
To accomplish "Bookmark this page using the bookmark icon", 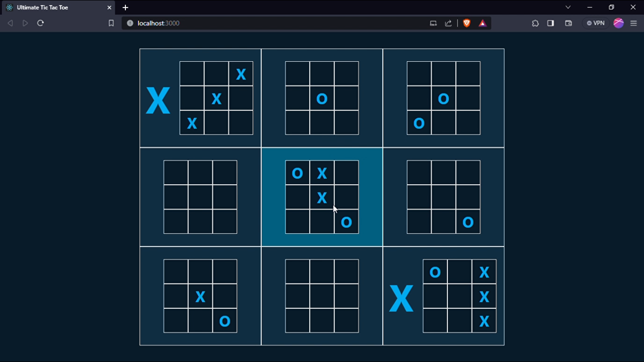I will pos(111,23).
